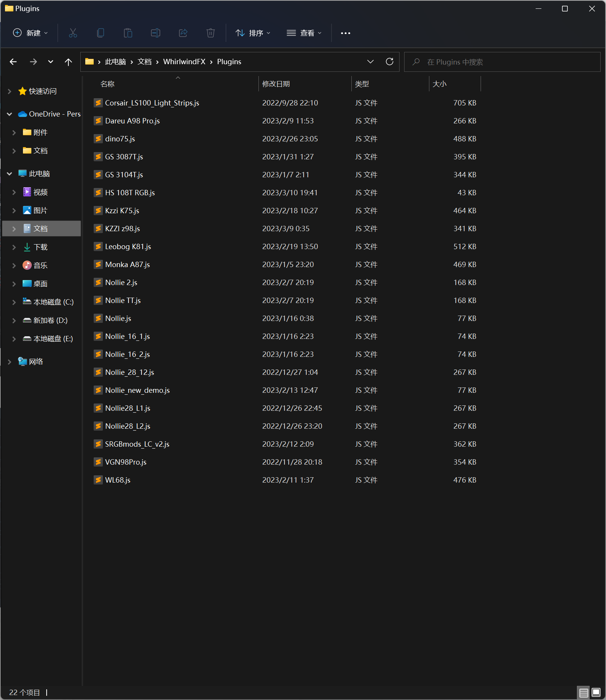Screen dimensions: 606x700
Task: Open the three-dot more options menu
Action: tap(346, 33)
